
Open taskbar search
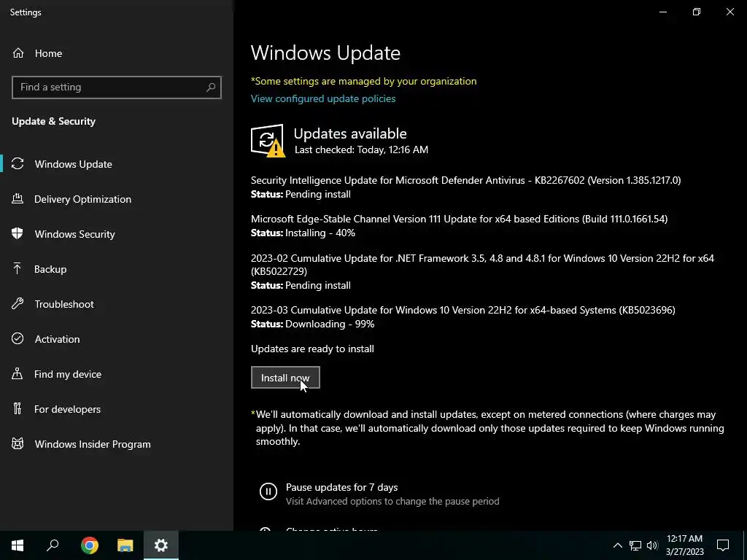click(53, 545)
